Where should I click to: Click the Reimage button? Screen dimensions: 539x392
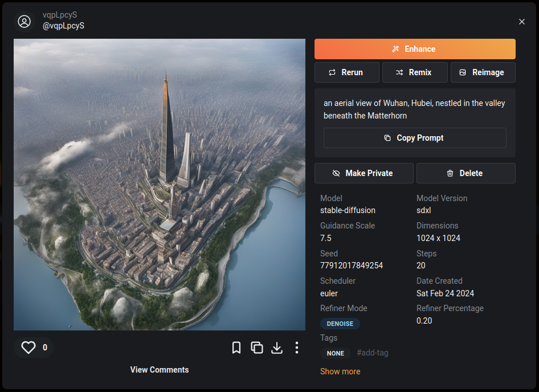(483, 72)
